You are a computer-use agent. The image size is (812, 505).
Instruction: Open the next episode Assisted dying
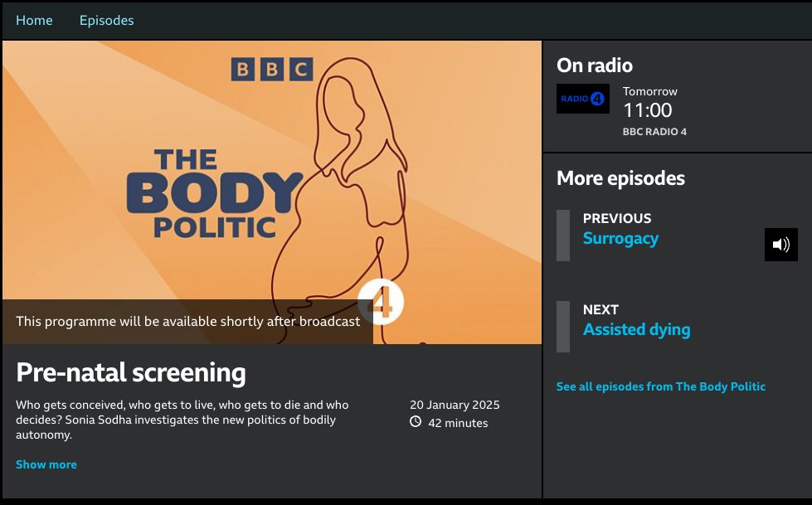pyautogui.click(x=636, y=329)
